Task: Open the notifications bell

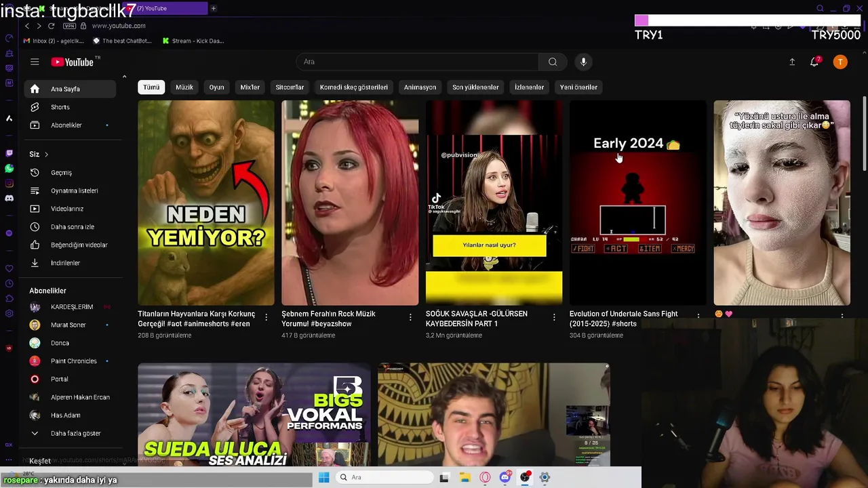Action: click(814, 62)
